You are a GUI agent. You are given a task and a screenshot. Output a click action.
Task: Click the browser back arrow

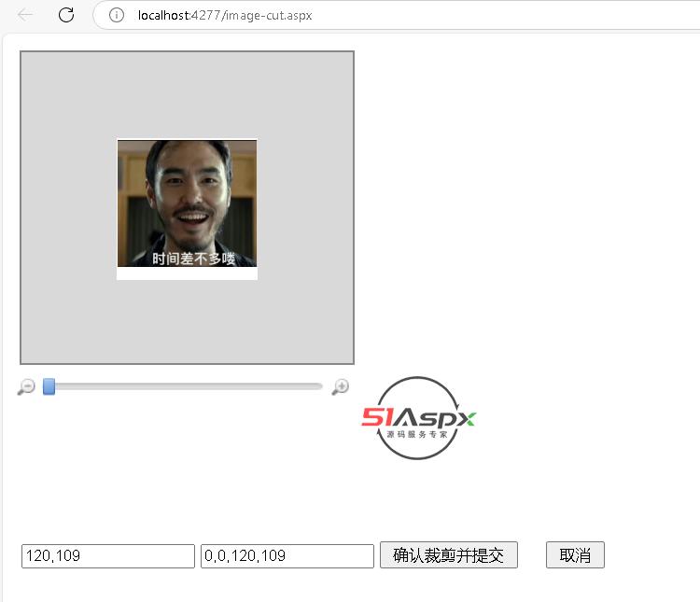[x=25, y=15]
